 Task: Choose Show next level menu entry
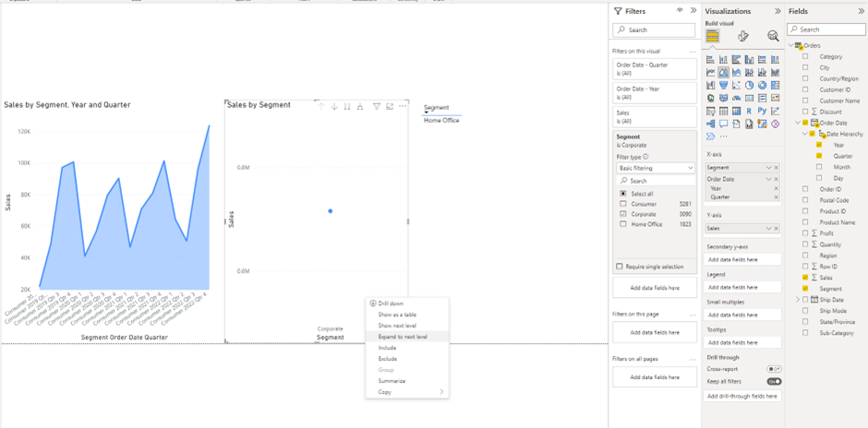pos(397,326)
